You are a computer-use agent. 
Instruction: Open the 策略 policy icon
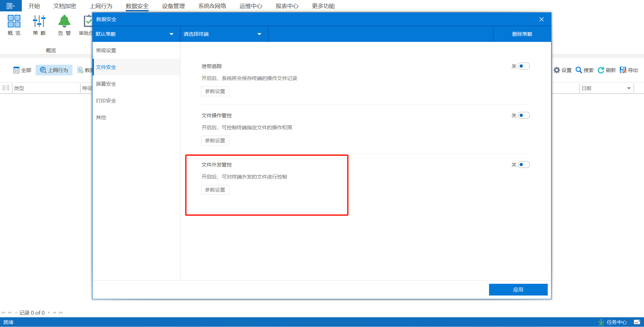coord(39,21)
